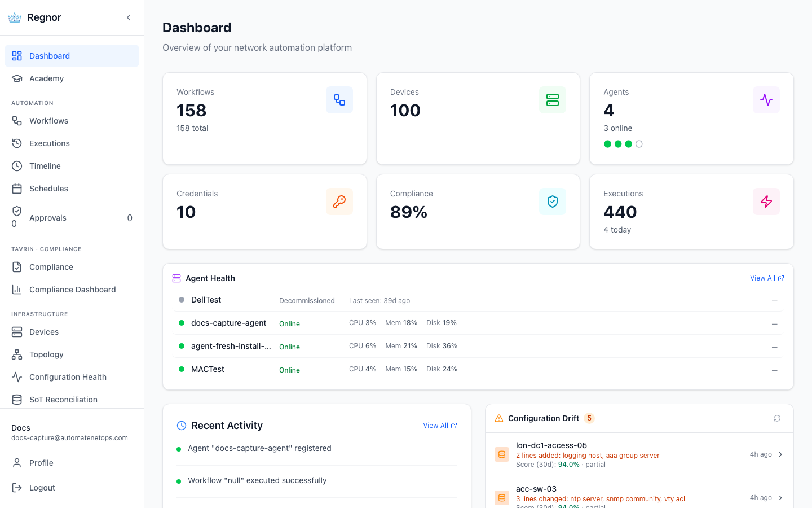This screenshot has height=508, width=812.
Task: Click the Credentials card key icon
Action: coord(339,202)
